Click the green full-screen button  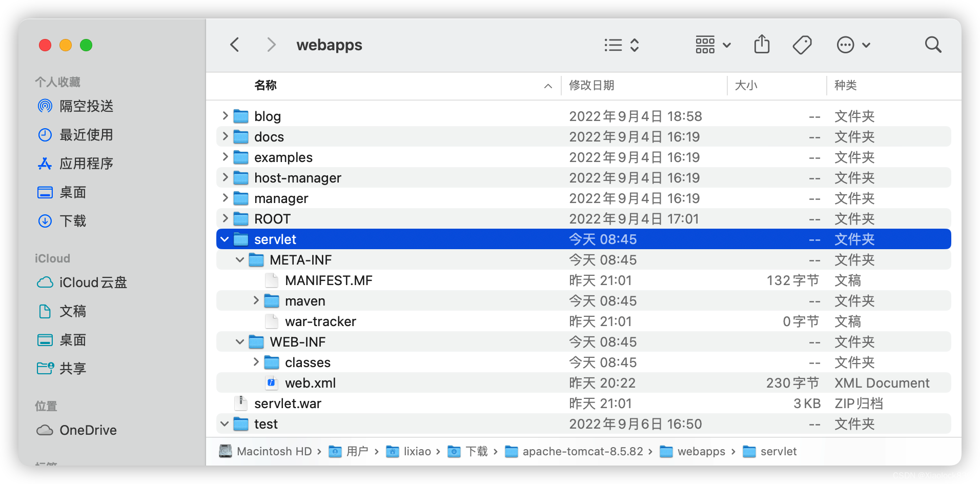86,45
